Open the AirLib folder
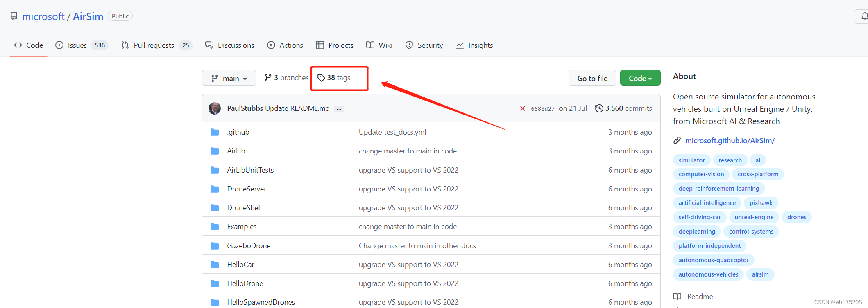The height and width of the screenshot is (308, 868). point(236,151)
